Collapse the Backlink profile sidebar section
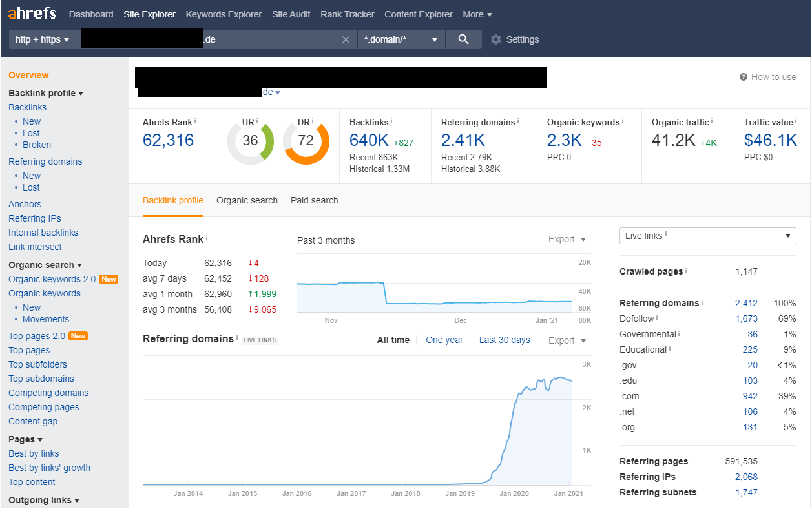The height and width of the screenshot is (509, 812). point(46,93)
